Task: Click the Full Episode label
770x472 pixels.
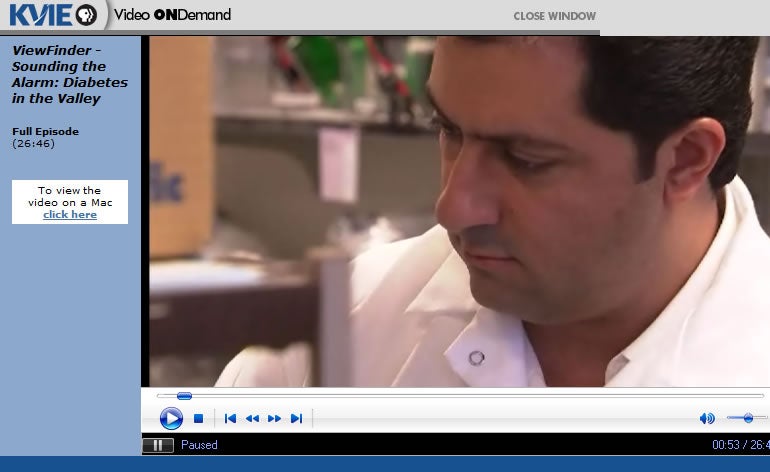Action: pos(45,132)
